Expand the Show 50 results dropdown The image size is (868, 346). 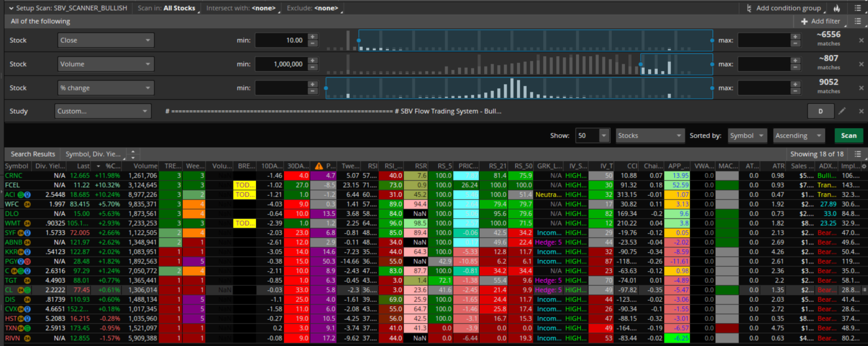click(x=603, y=136)
